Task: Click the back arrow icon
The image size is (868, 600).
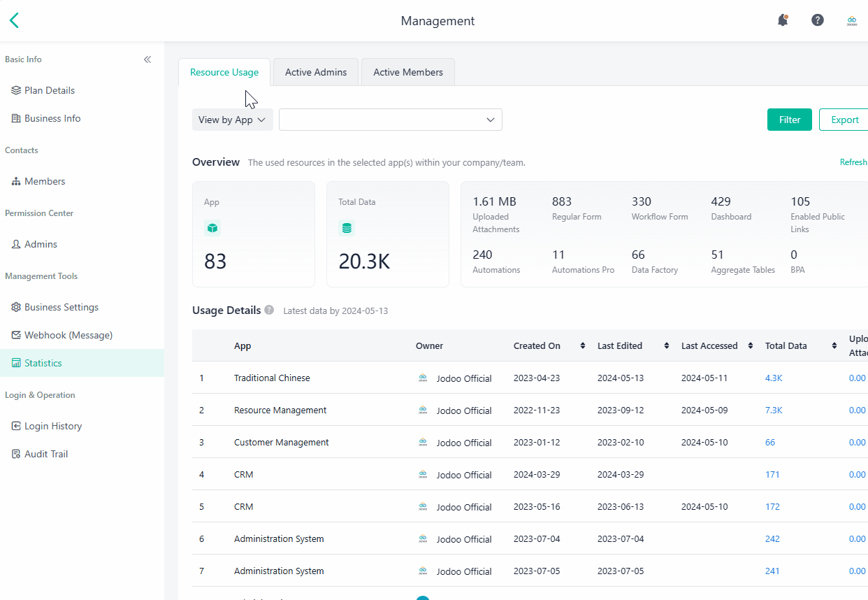Action: 14,20
